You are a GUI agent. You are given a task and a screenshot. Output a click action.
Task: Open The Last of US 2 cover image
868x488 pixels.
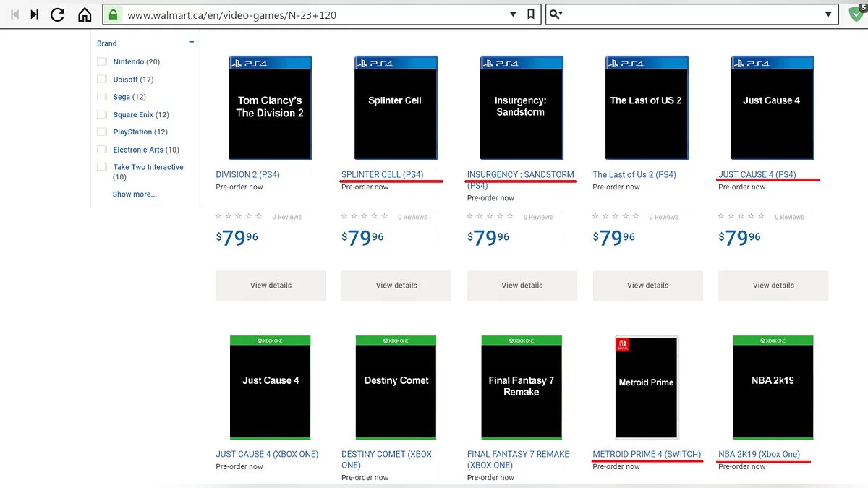coord(646,108)
